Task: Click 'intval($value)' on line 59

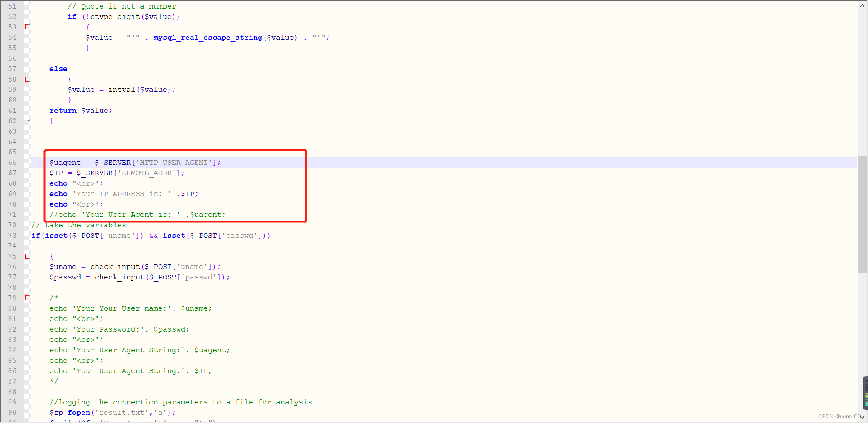Action: pyautogui.click(x=140, y=90)
